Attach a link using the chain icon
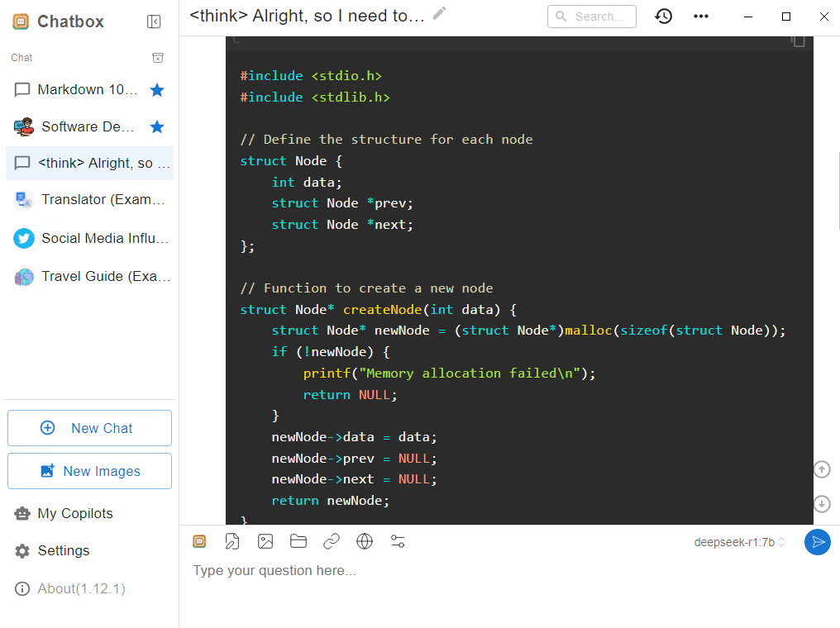 [x=332, y=541]
